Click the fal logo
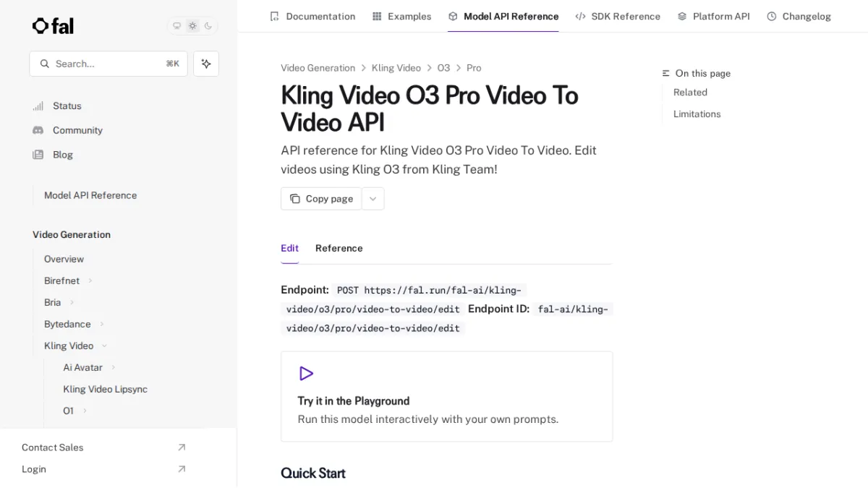The width and height of the screenshot is (868, 488). click(53, 26)
